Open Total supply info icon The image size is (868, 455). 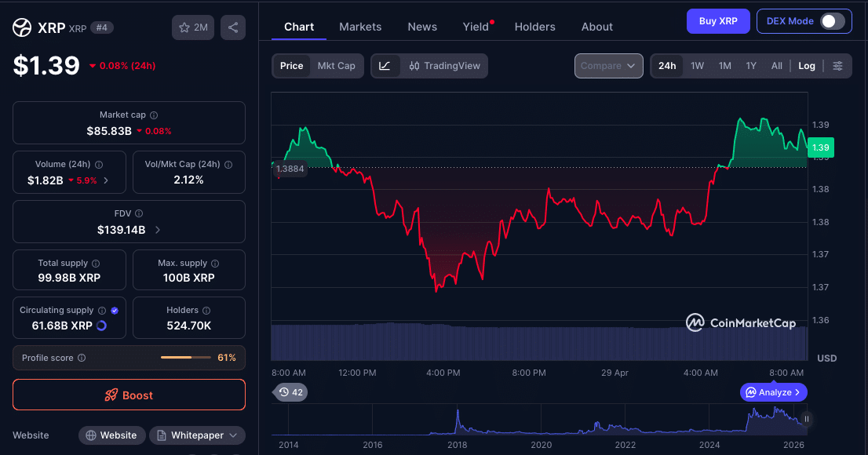pos(96,264)
